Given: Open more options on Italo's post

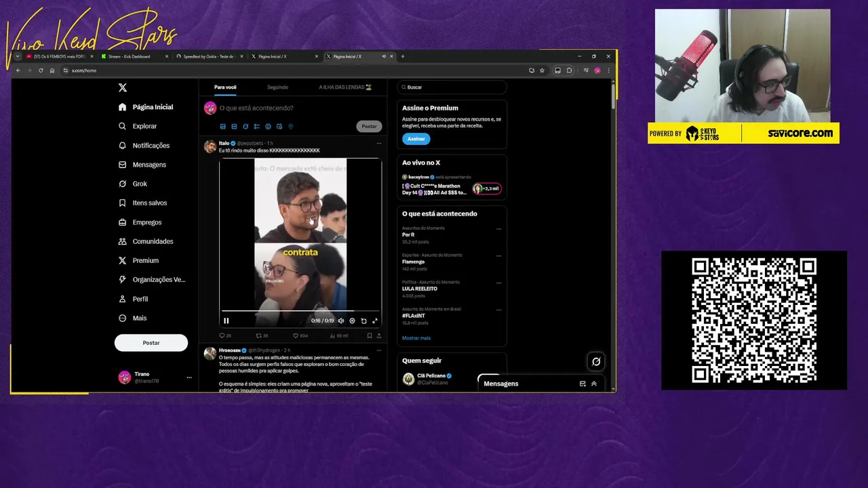Looking at the screenshot, I should click(378, 143).
